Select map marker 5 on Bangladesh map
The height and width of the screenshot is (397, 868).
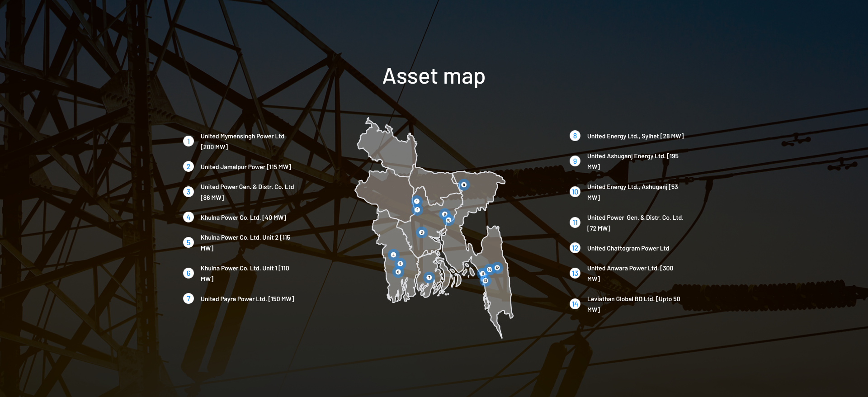click(x=400, y=264)
